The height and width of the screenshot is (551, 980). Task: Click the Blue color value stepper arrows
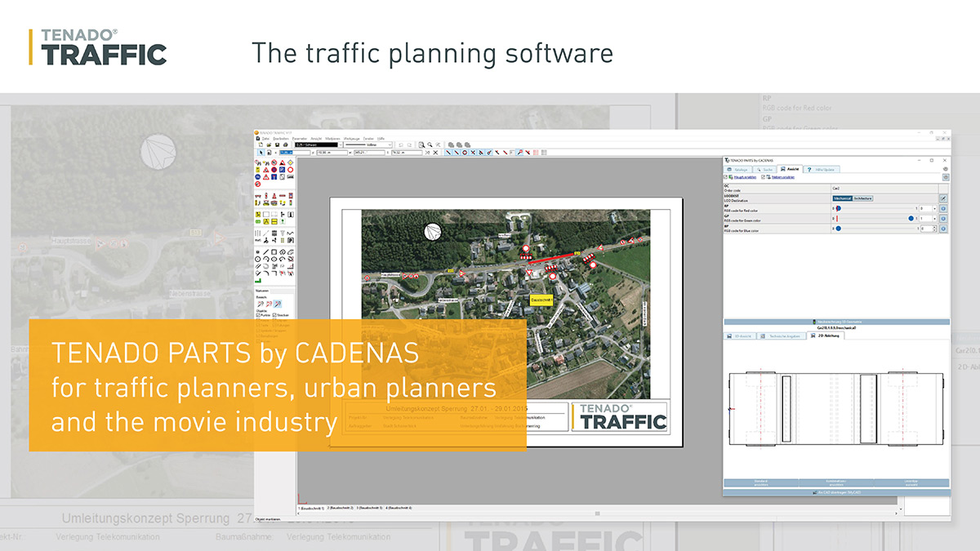(x=934, y=229)
